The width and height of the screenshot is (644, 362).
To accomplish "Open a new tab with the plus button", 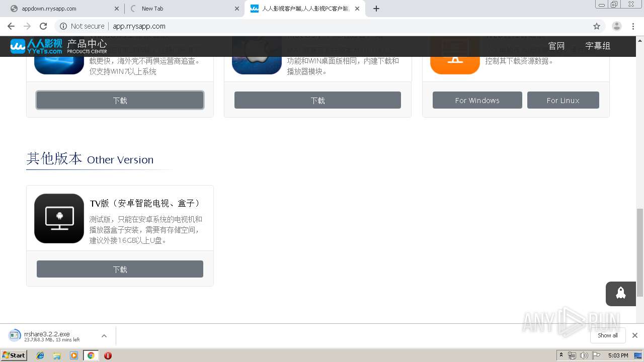I will [376, 9].
